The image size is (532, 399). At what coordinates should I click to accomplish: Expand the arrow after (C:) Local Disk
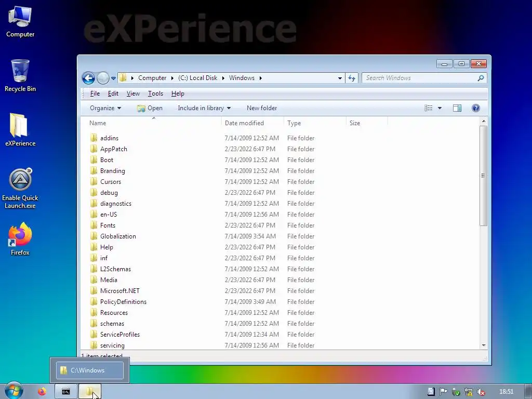[223, 78]
